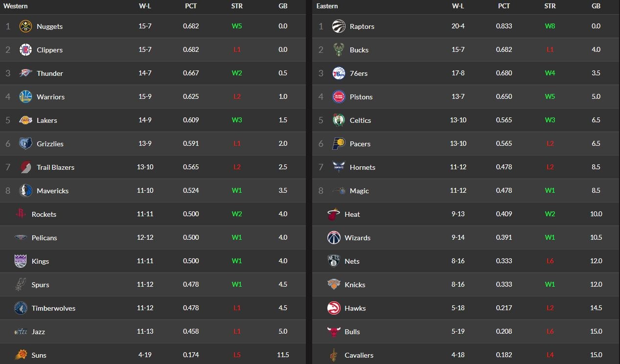
Task: Click the Pistons team name
Action: coord(361,97)
